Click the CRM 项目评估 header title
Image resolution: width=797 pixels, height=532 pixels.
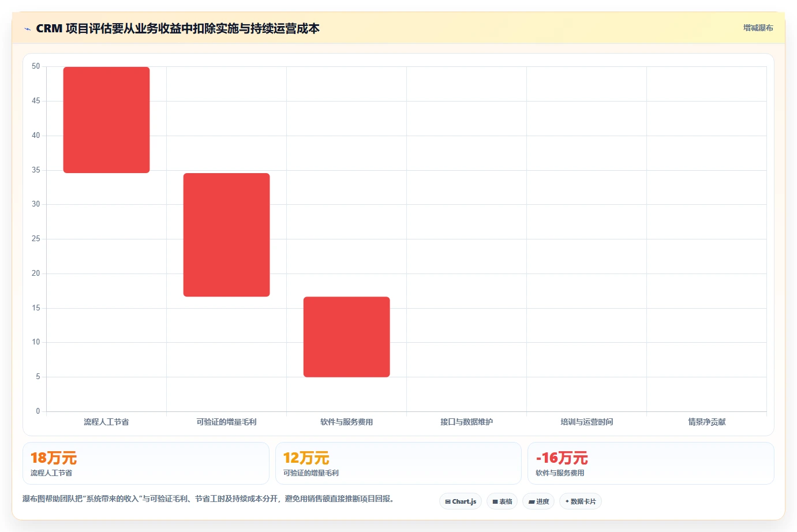pos(178,28)
